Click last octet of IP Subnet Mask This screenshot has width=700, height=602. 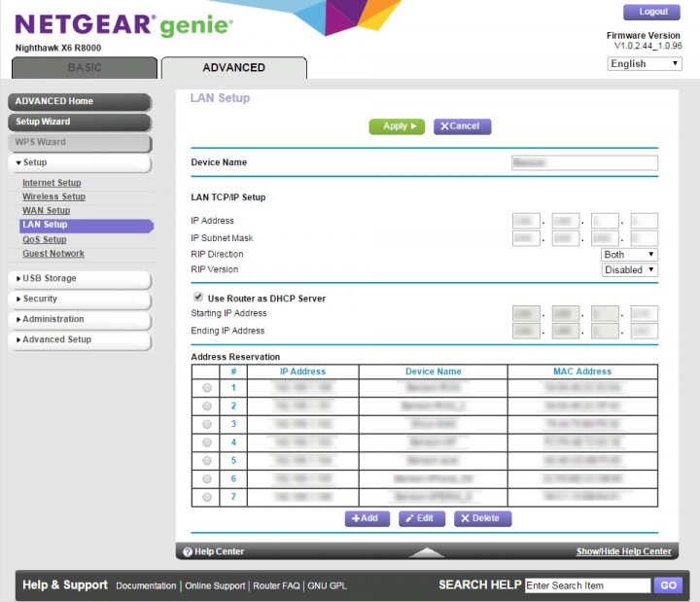point(644,238)
